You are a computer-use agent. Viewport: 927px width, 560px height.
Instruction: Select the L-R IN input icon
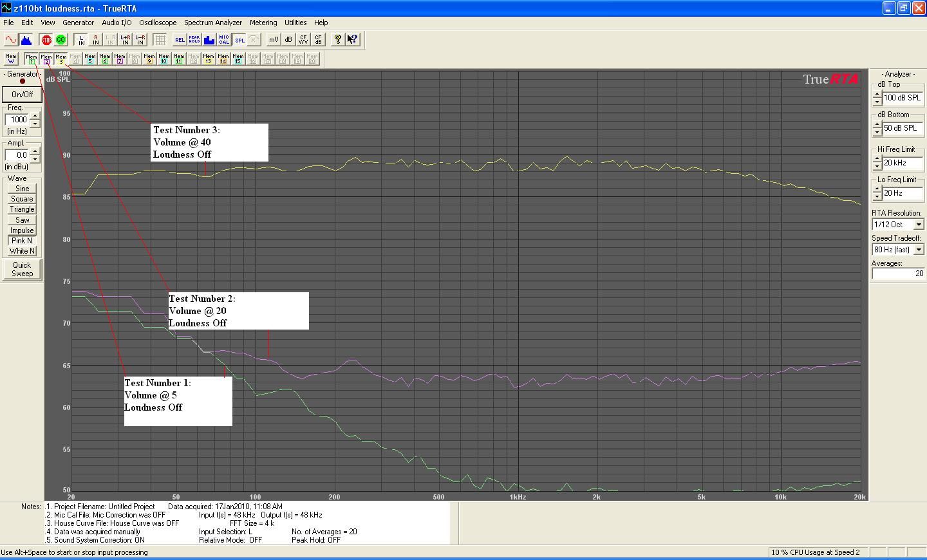[x=140, y=40]
